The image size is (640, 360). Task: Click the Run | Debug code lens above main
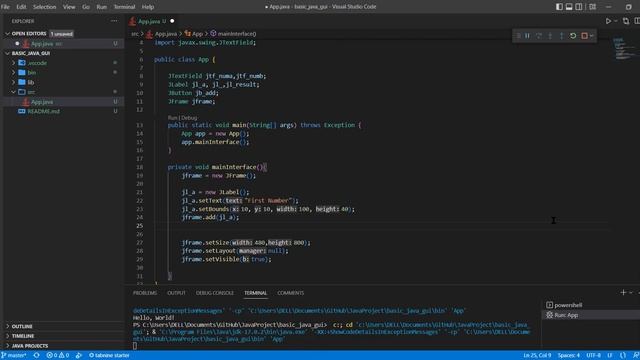[182, 118]
